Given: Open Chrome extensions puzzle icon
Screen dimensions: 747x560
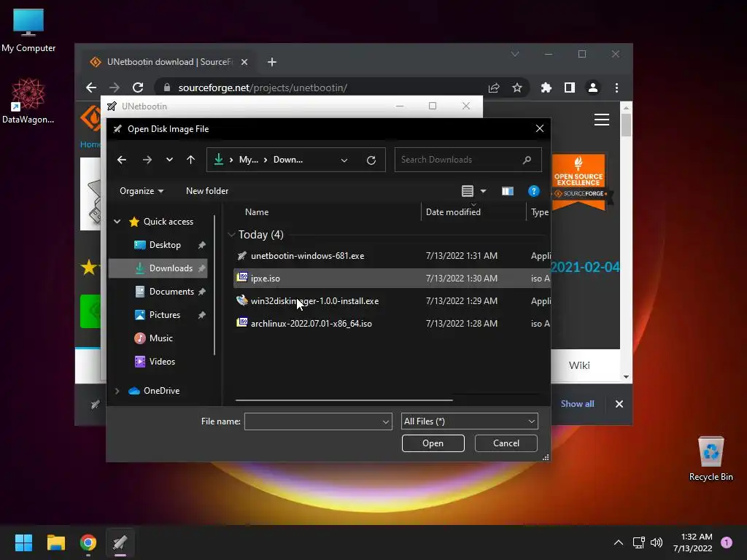Looking at the screenshot, I should point(546,87).
